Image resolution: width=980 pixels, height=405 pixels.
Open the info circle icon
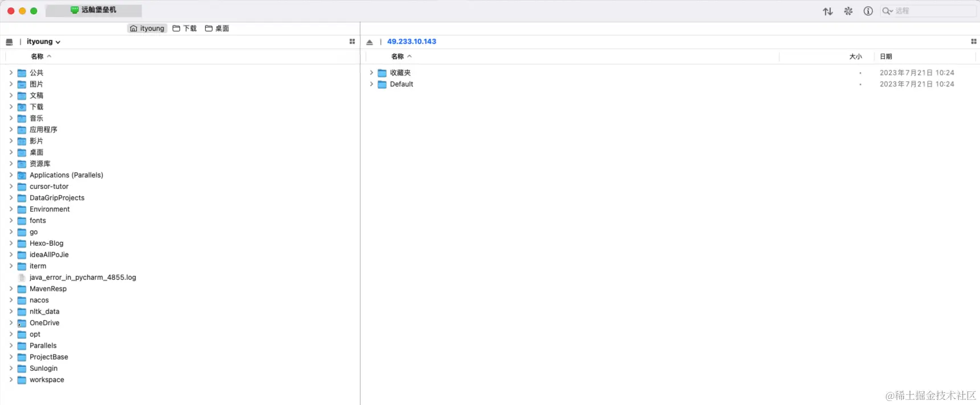pyautogui.click(x=868, y=11)
